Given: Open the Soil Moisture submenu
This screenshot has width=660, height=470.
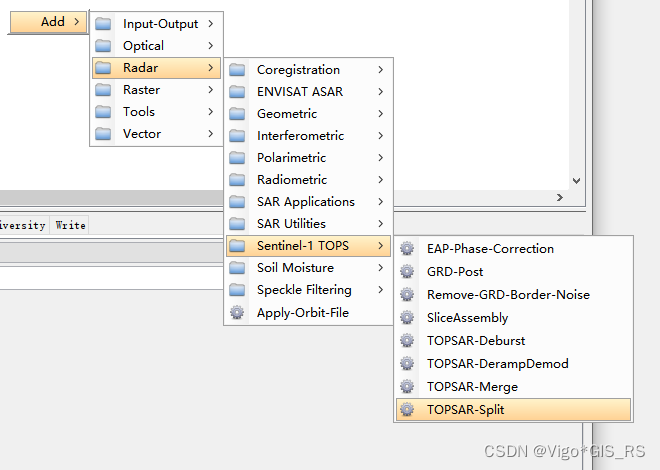Looking at the screenshot, I should 309,268.
